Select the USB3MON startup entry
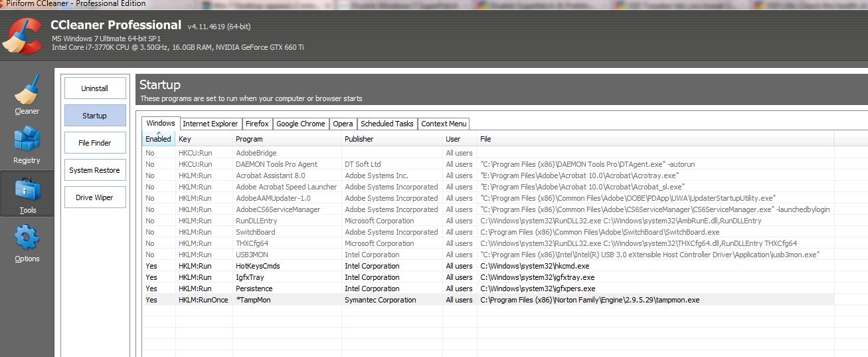The height and width of the screenshot is (357, 868). pos(488,255)
